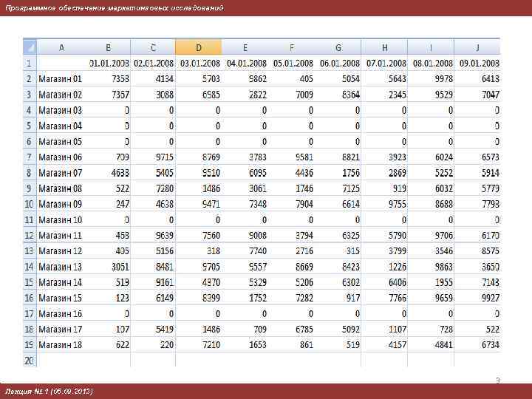Select column B header
Image resolution: width=532 pixels, height=399 pixels.
[x=108, y=47]
